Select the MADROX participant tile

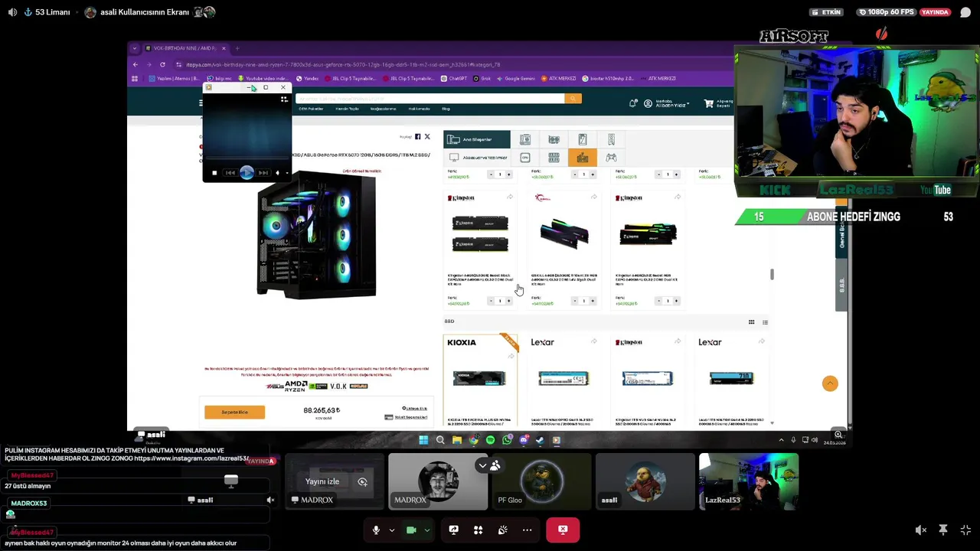(438, 481)
